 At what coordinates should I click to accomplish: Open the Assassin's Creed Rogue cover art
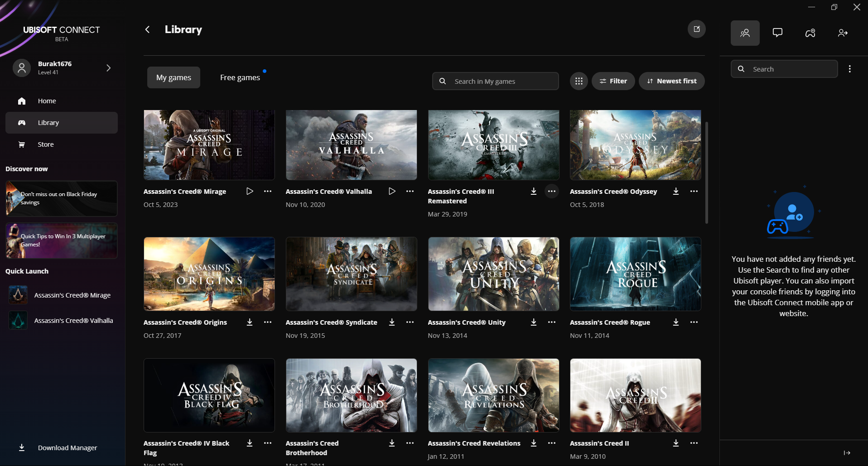tap(636, 274)
